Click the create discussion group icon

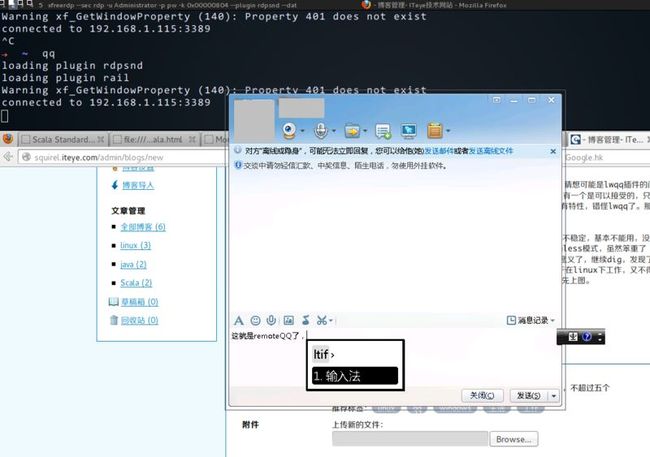pos(383,131)
